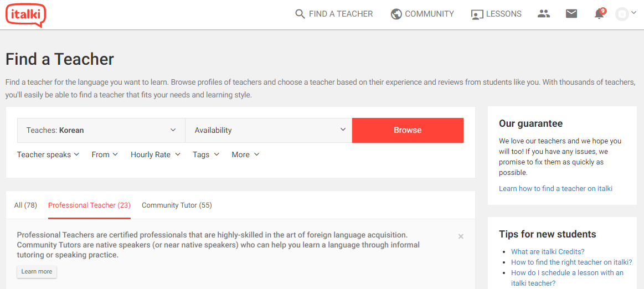Dismiss the Professional Teachers info box
This screenshot has height=289, width=644.
(x=461, y=236)
